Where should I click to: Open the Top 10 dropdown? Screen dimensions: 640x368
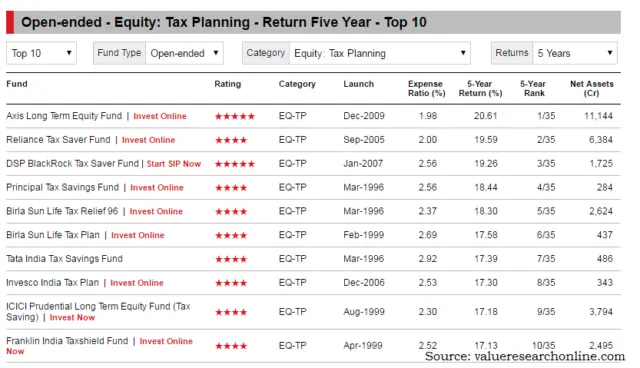click(x=41, y=53)
